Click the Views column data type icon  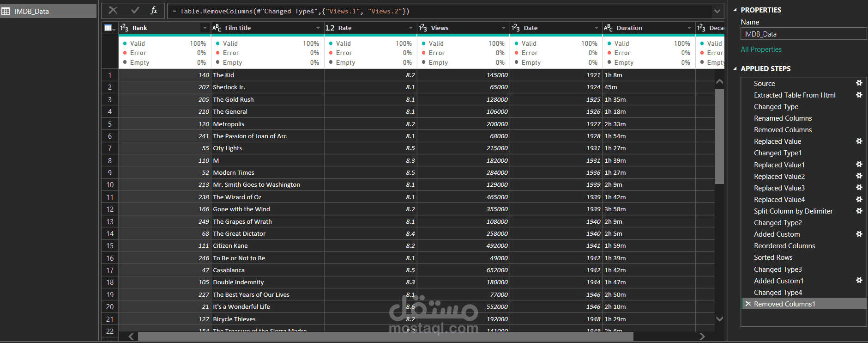click(x=423, y=28)
